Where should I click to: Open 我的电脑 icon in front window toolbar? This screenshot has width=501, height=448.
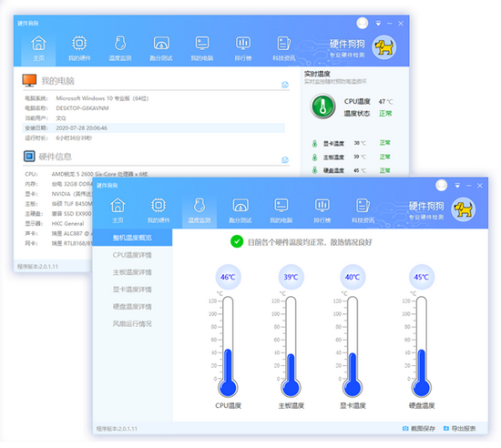pos(281,210)
